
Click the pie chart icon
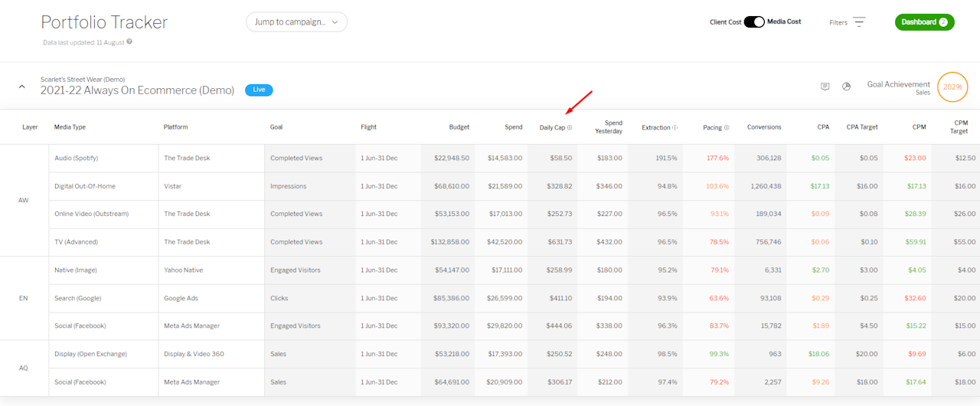click(846, 87)
